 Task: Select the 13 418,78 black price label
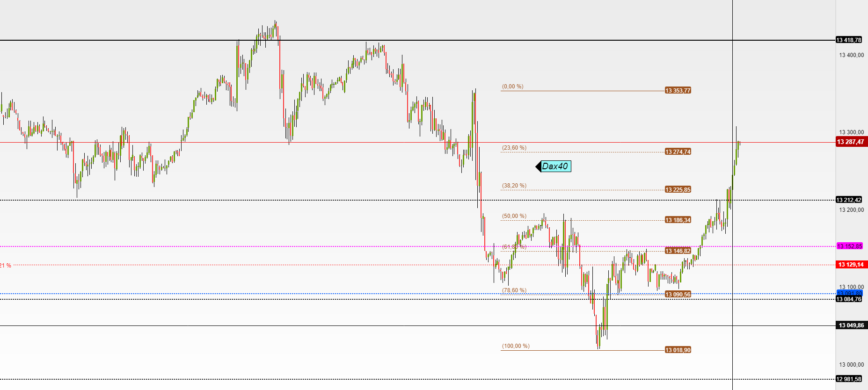tap(849, 40)
